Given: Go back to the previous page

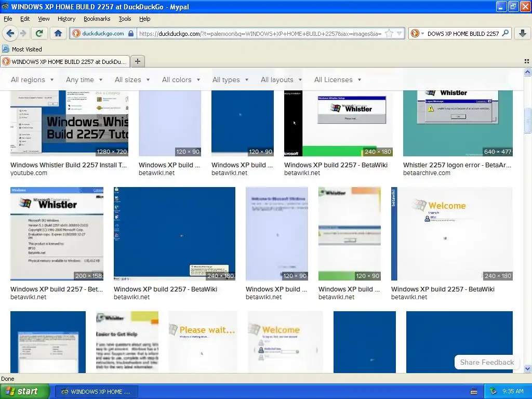Looking at the screenshot, I should click(10, 33).
